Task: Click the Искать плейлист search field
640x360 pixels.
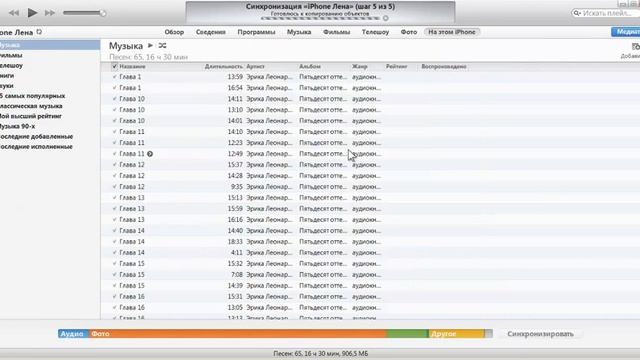Action: pos(606,13)
